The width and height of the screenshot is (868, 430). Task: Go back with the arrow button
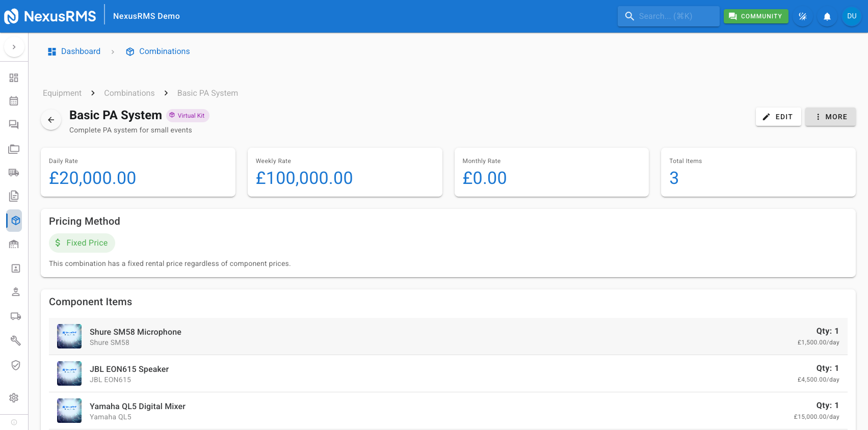click(x=51, y=120)
